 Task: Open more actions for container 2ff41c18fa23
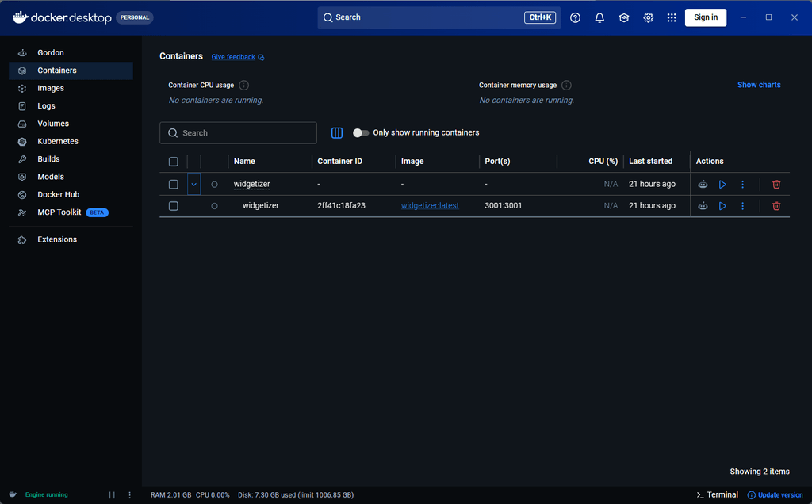[742, 206]
